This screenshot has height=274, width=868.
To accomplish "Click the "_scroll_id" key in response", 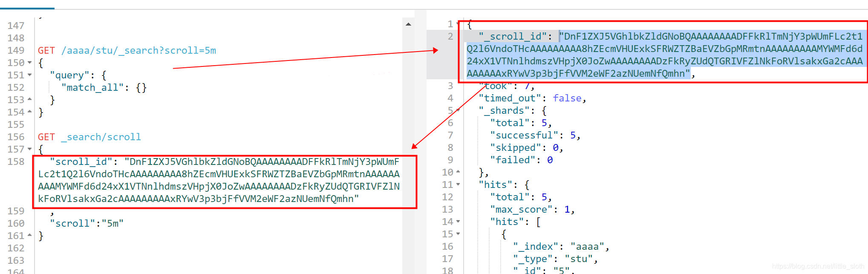I will coord(513,36).
